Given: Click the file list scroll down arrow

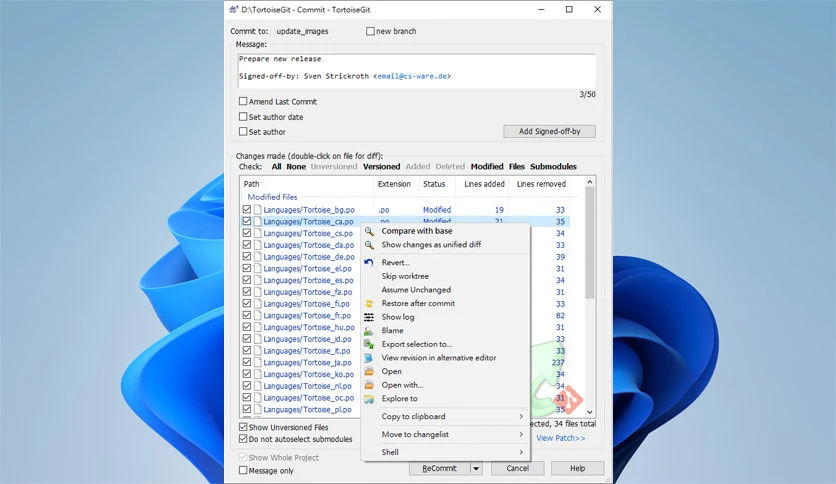Looking at the screenshot, I should pyautogui.click(x=590, y=412).
